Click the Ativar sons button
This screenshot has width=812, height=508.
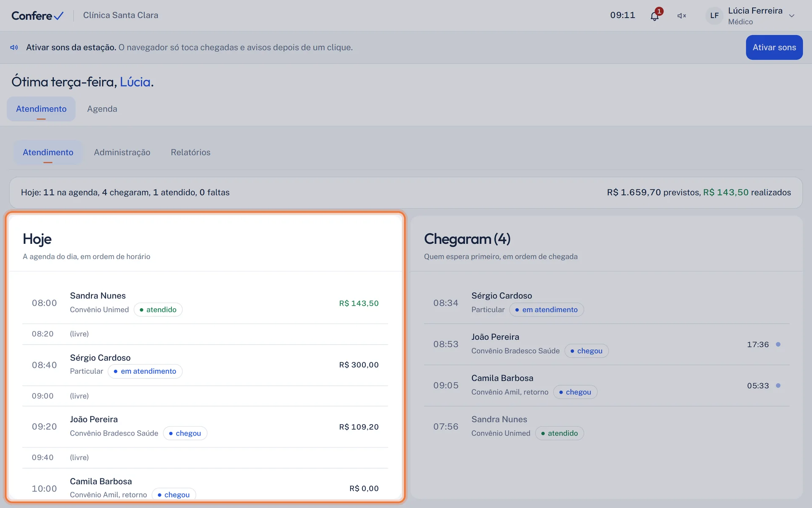[x=774, y=47]
